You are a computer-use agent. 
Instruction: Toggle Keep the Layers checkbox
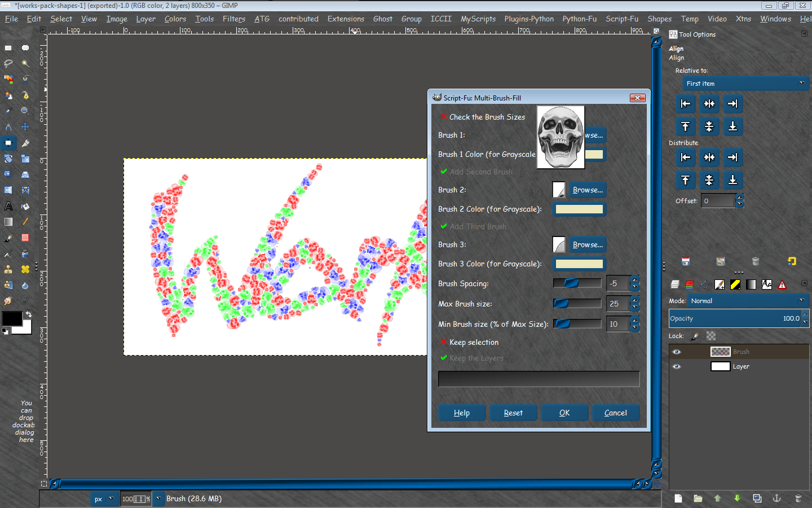pos(471,358)
